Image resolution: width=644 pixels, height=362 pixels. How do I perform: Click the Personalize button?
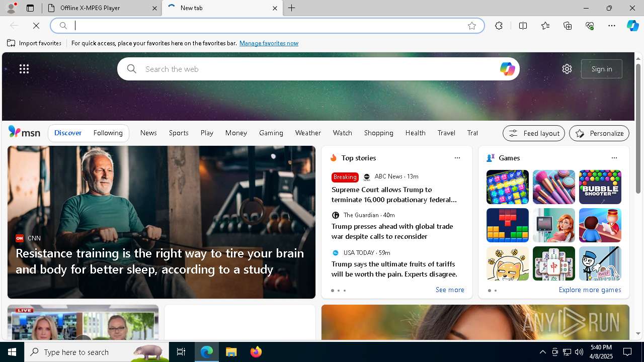tap(599, 133)
